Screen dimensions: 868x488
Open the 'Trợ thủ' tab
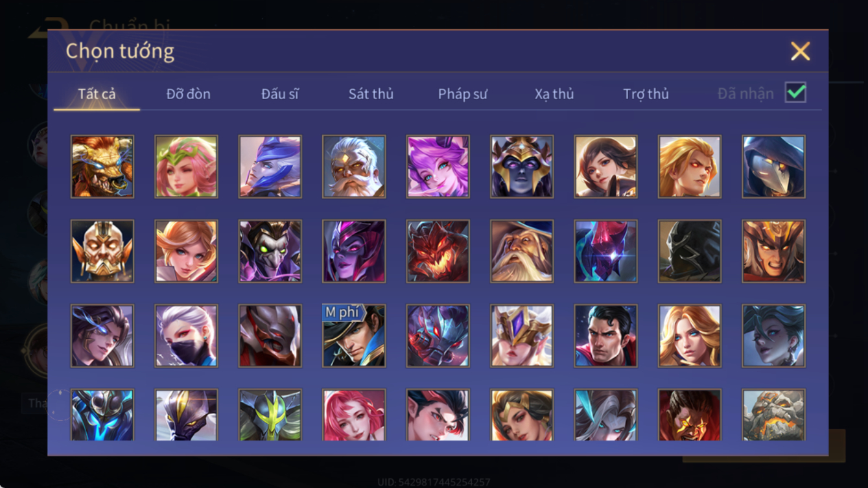[x=646, y=94]
